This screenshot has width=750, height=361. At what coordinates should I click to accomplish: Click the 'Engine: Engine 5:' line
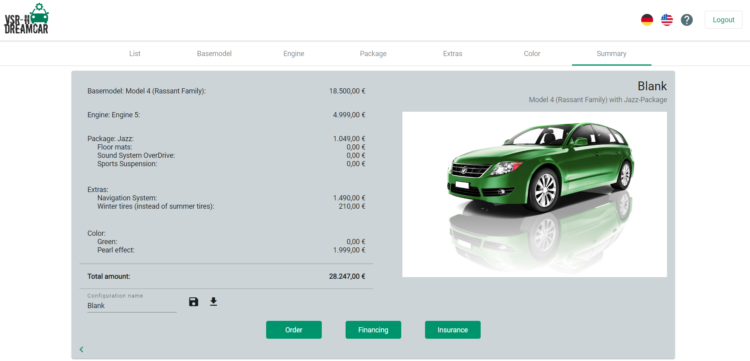(113, 115)
